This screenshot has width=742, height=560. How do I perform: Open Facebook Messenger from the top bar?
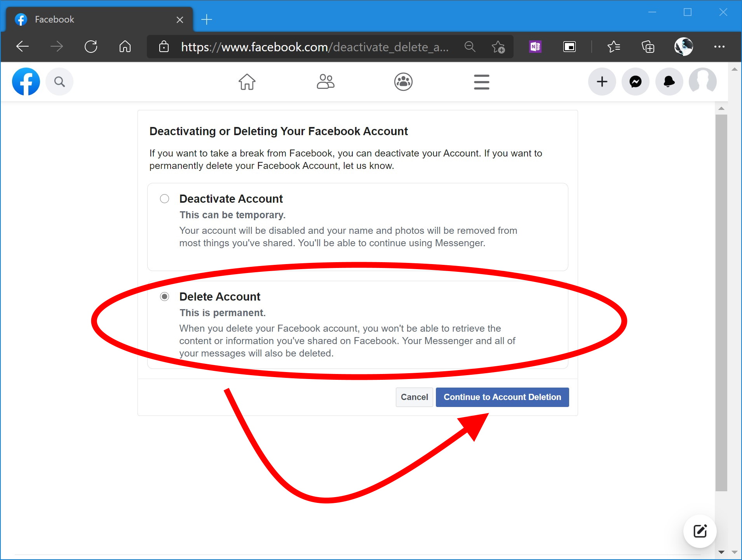636,82
